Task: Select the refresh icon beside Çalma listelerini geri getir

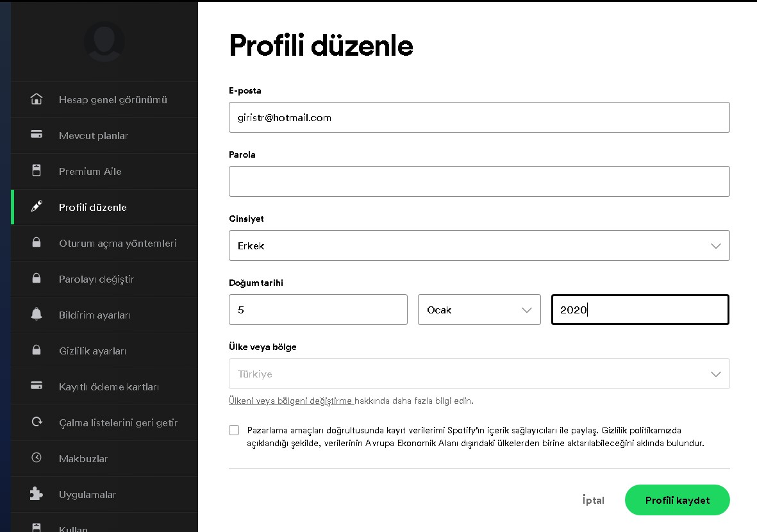Action: pyautogui.click(x=37, y=422)
